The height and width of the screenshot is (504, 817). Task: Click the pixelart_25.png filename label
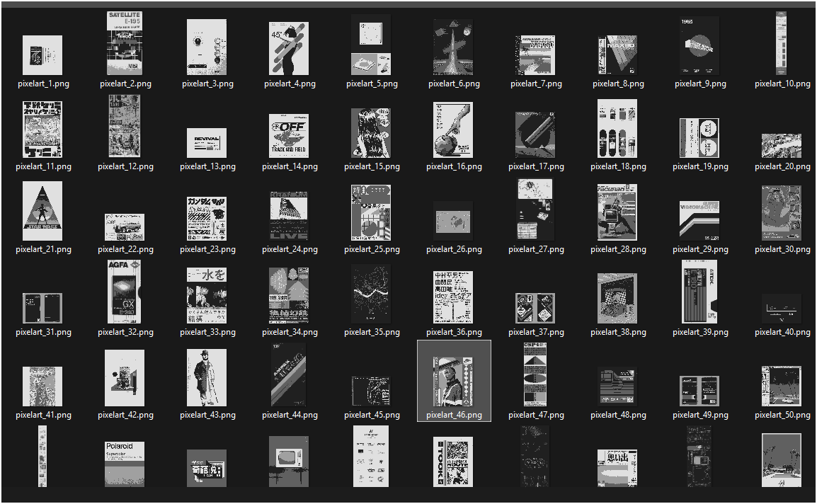coord(372,249)
